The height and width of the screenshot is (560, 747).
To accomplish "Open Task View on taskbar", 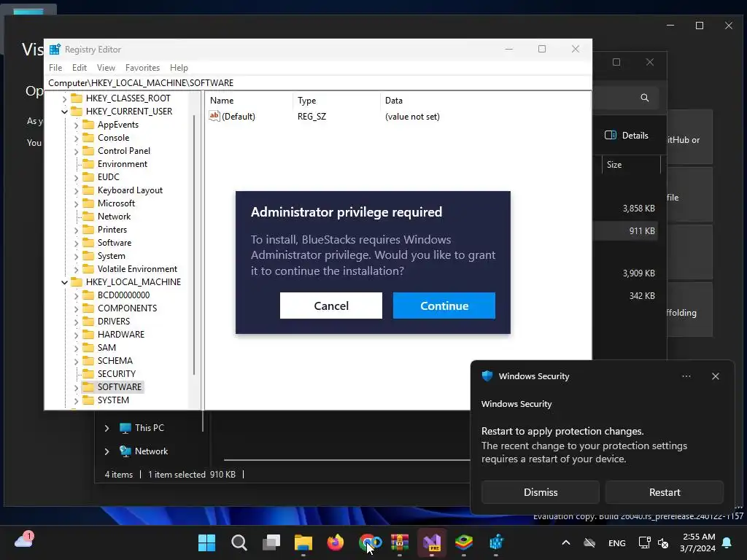I will [271, 542].
